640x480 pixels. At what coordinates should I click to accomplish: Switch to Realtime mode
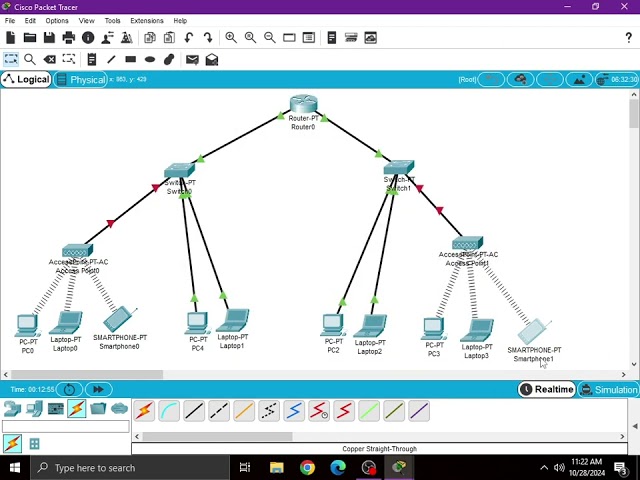click(547, 389)
